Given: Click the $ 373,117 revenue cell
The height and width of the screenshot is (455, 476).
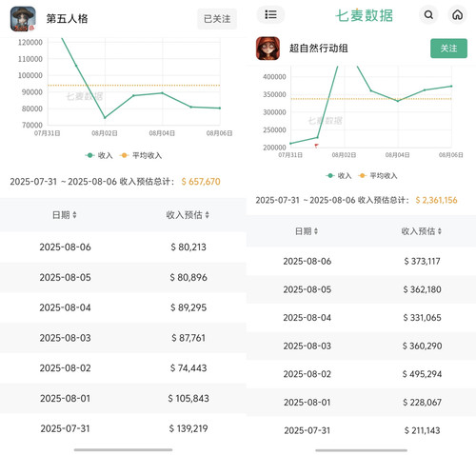Looking at the screenshot, I should pos(422,261).
